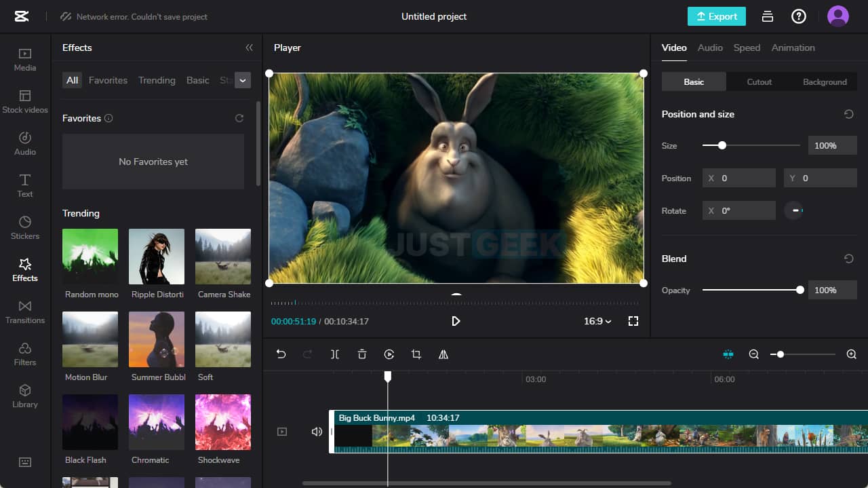Open the Text panel

25,186
